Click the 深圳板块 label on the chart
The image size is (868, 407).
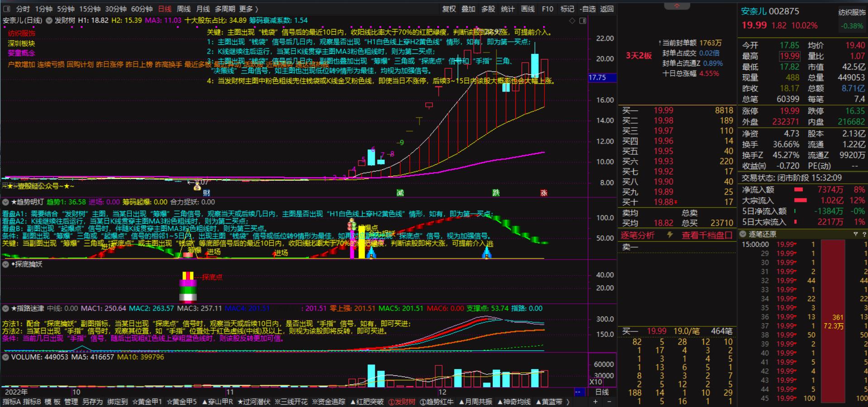coord(21,43)
